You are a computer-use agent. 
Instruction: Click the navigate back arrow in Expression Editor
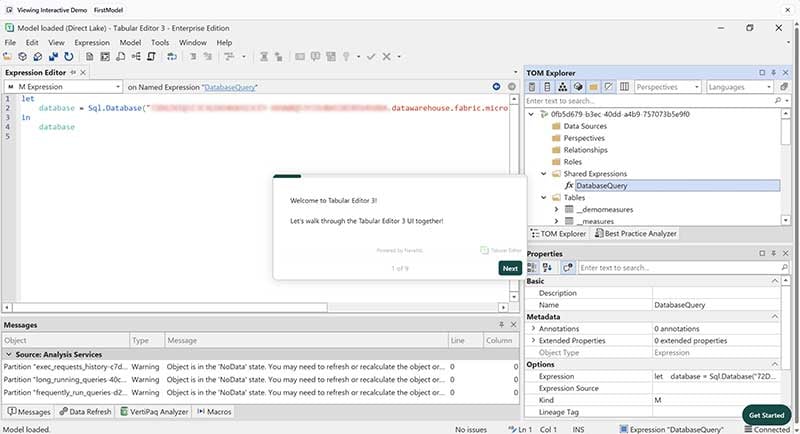[x=496, y=87]
